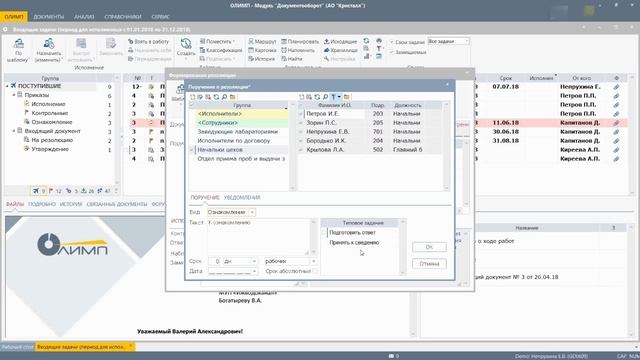Select Утверждение in the tree
This screenshot has height=360, width=640.
[x=50, y=149]
